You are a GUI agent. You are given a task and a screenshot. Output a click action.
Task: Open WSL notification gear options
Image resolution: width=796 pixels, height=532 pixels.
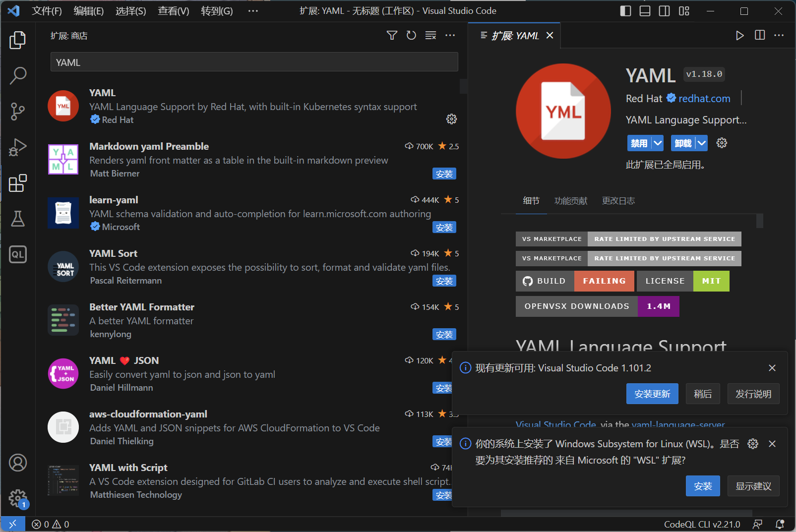click(x=753, y=444)
